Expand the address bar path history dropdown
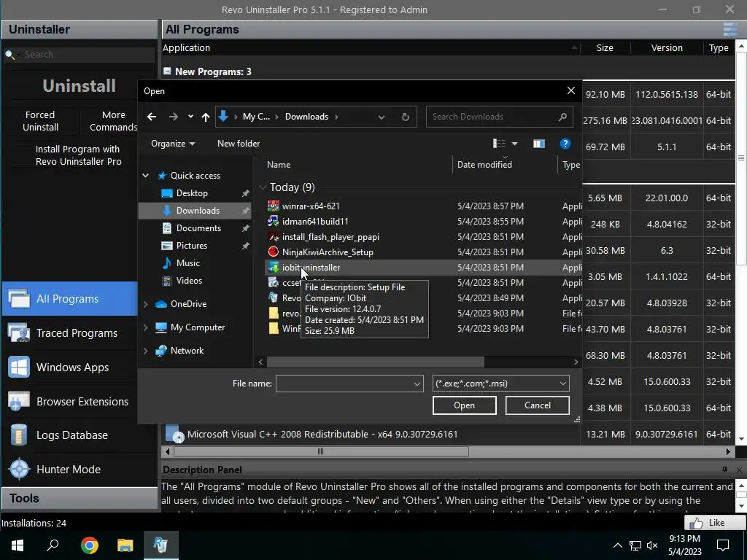Viewport: 747px width, 560px height. [381, 117]
